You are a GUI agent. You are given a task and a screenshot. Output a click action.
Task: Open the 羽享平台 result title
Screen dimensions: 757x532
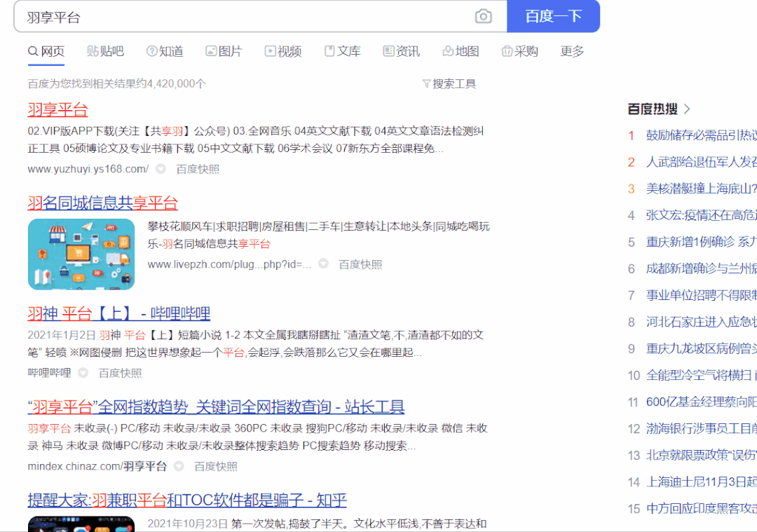pos(57,109)
